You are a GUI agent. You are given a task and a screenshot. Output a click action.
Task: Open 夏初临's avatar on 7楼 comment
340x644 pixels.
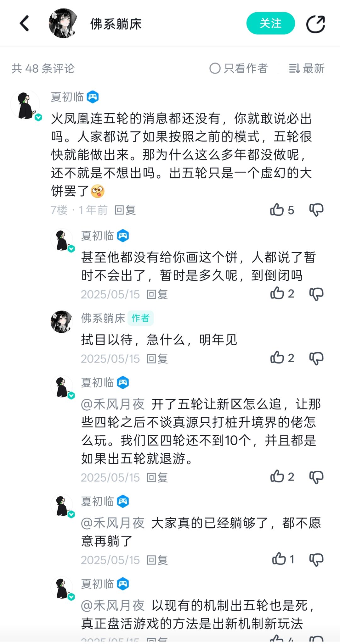point(25,105)
